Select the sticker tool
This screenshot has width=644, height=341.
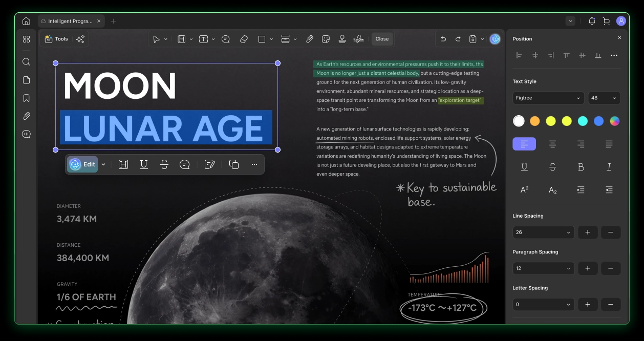(x=326, y=39)
